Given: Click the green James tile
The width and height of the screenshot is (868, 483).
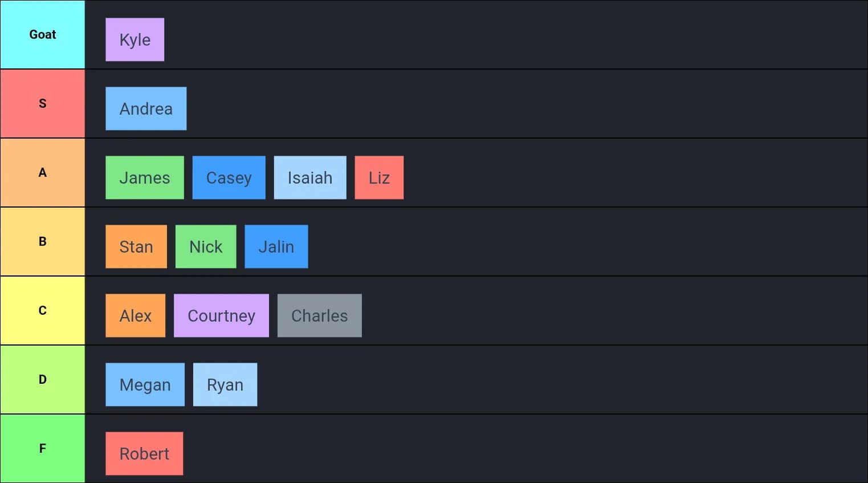Looking at the screenshot, I should 145,177.
